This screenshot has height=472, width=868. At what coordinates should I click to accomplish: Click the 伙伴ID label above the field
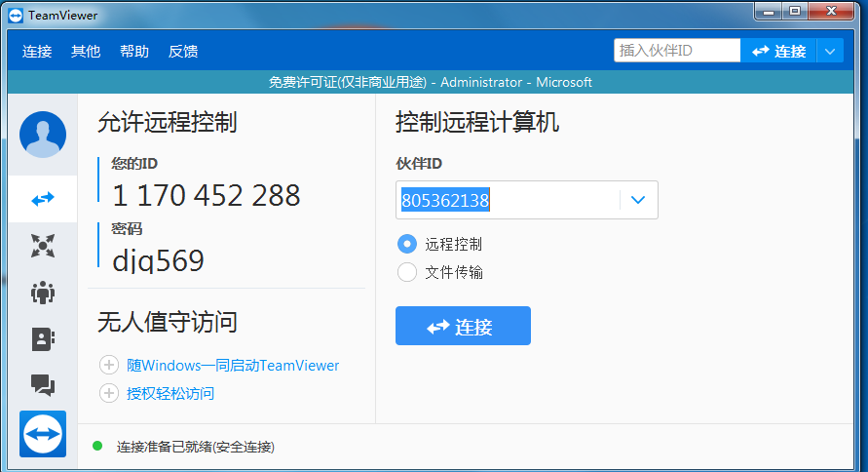pos(419,164)
